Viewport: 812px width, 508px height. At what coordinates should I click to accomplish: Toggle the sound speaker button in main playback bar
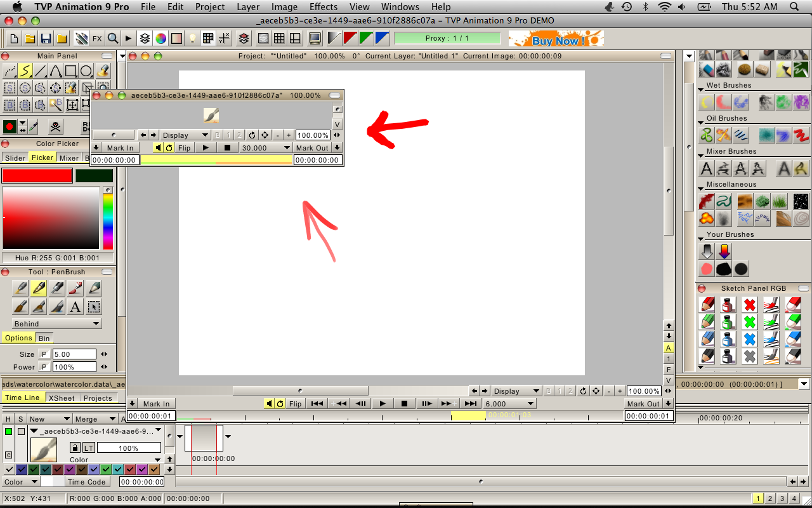pyautogui.click(x=270, y=403)
